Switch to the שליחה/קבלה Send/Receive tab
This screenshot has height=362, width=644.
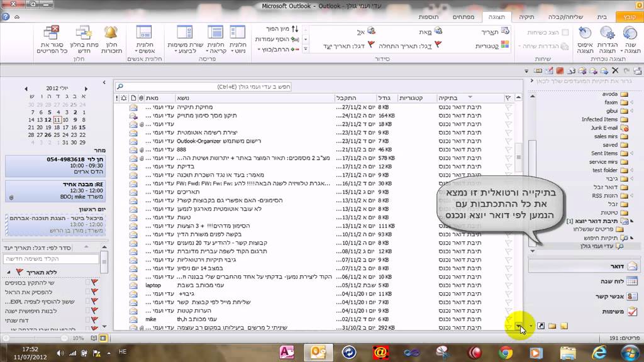click(565, 17)
